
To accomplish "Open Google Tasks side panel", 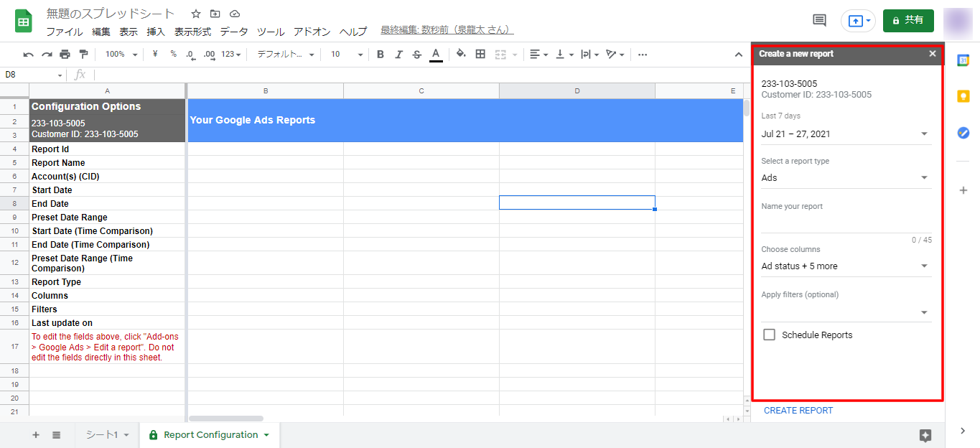I will 963,133.
